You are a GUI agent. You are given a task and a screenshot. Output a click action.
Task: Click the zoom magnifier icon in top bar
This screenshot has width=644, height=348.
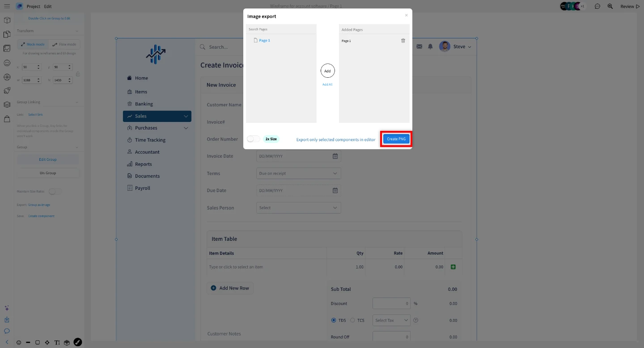tap(610, 6)
